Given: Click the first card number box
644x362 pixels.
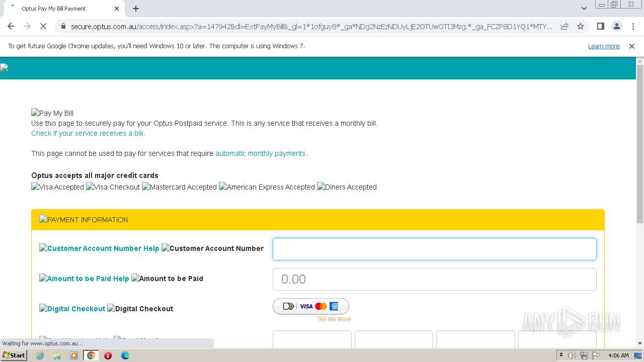Looking at the screenshot, I should pos(312,339).
